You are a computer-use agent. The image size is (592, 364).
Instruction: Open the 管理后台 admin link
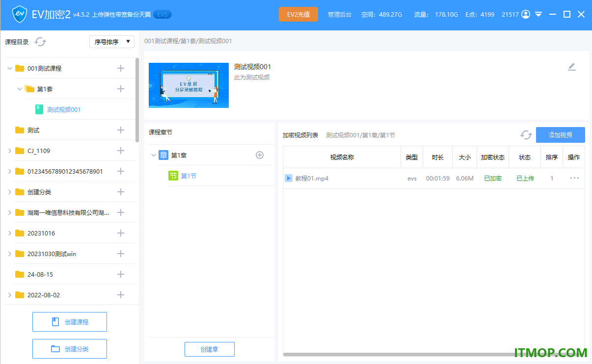point(340,15)
